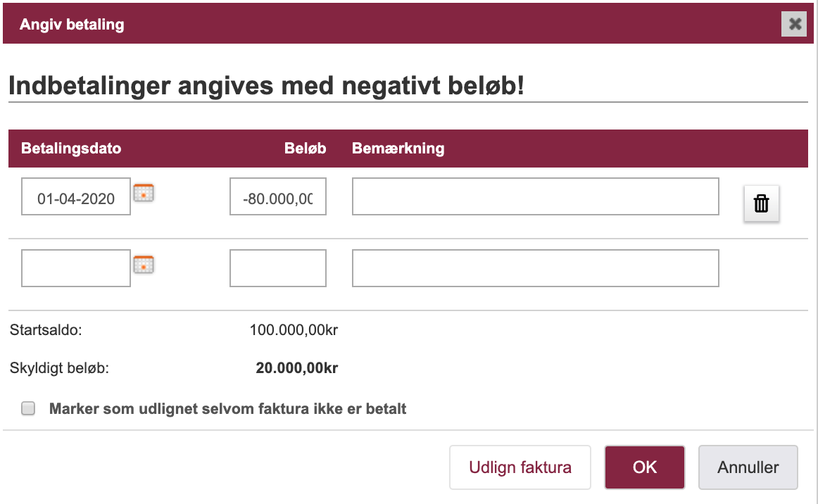
Task: Focus the empty Betalingsdato field in second row
Action: [x=76, y=268]
